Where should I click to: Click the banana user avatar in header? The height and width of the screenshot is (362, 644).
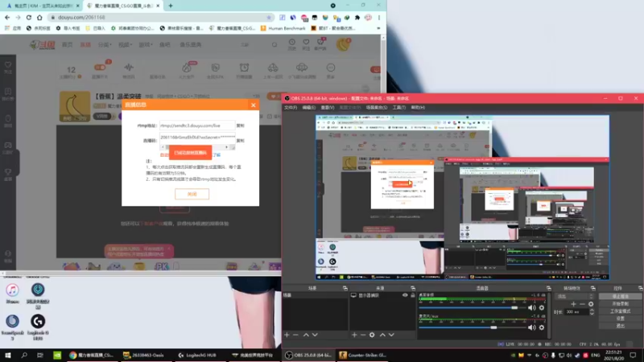point(343,44)
